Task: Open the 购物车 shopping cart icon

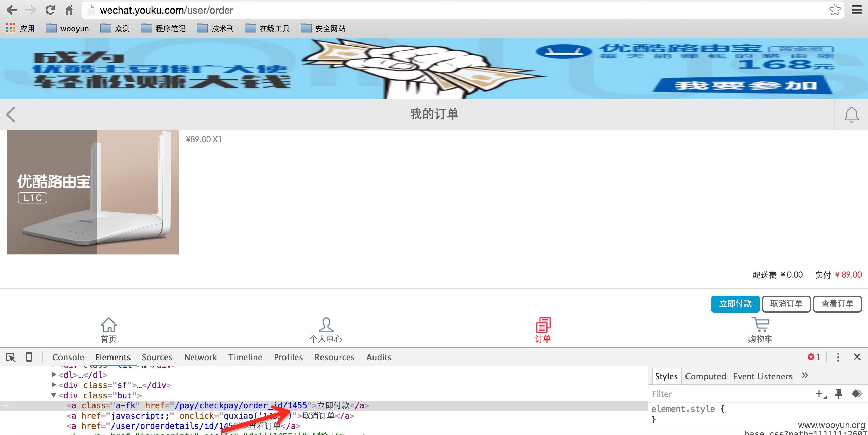Action: coord(760,326)
